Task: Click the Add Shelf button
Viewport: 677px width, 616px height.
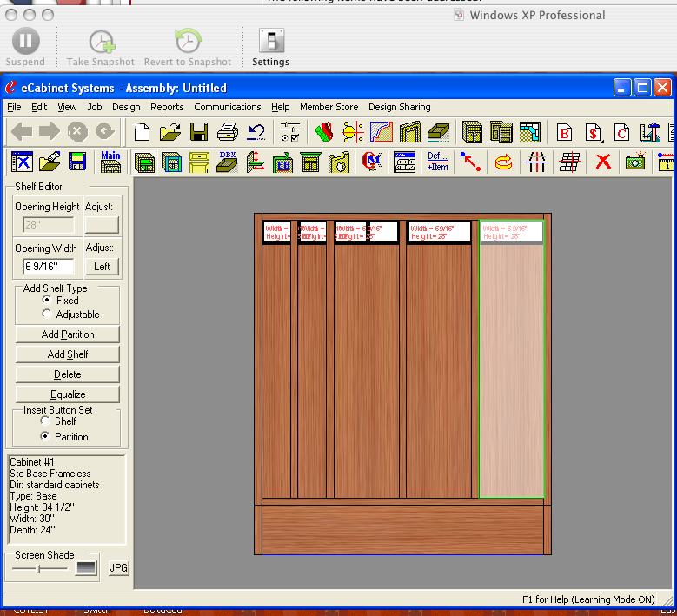Action: pyautogui.click(x=68, y=354)
